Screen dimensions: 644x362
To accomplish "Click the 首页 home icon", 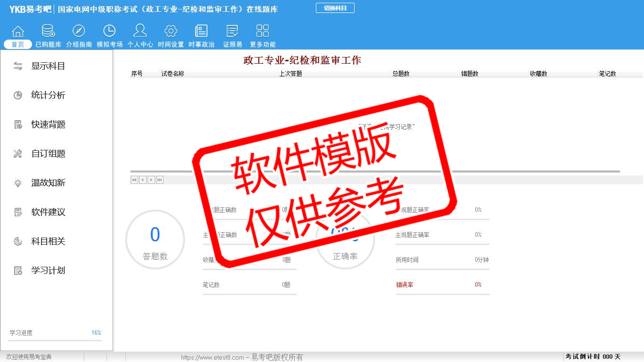I will click(x=18, y=32).
